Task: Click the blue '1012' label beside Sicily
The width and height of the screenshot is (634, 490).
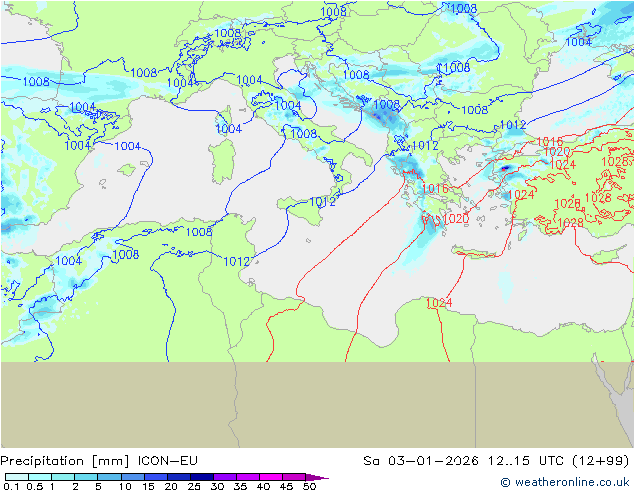Action: (322, 202)
